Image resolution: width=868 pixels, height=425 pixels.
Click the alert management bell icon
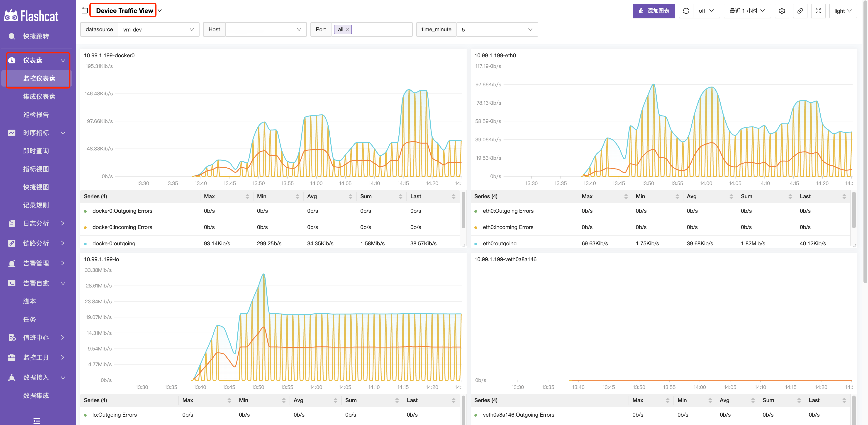(12, 263)
